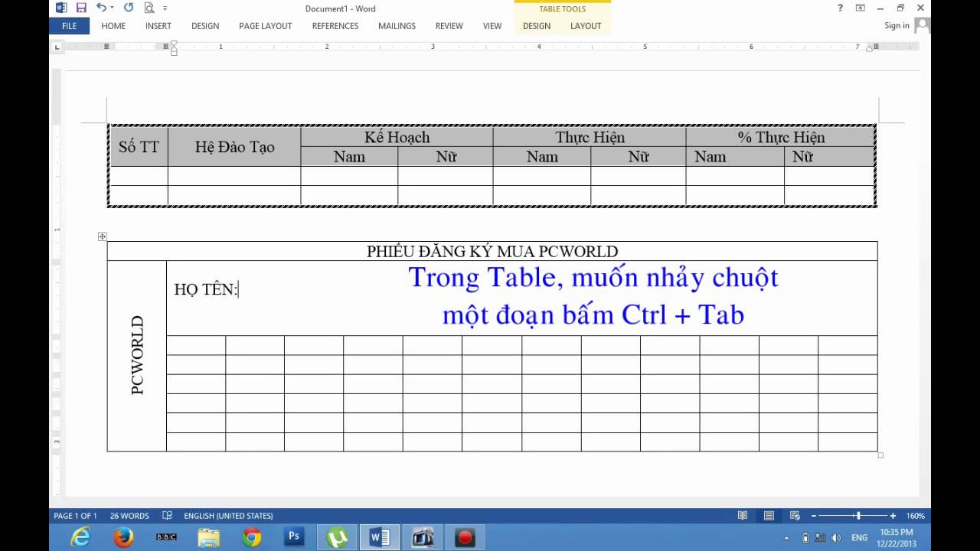Switch to the Table Tools LAYOUT tab
The height and width of the screenshot is (551, 980).
pos(585,25)
